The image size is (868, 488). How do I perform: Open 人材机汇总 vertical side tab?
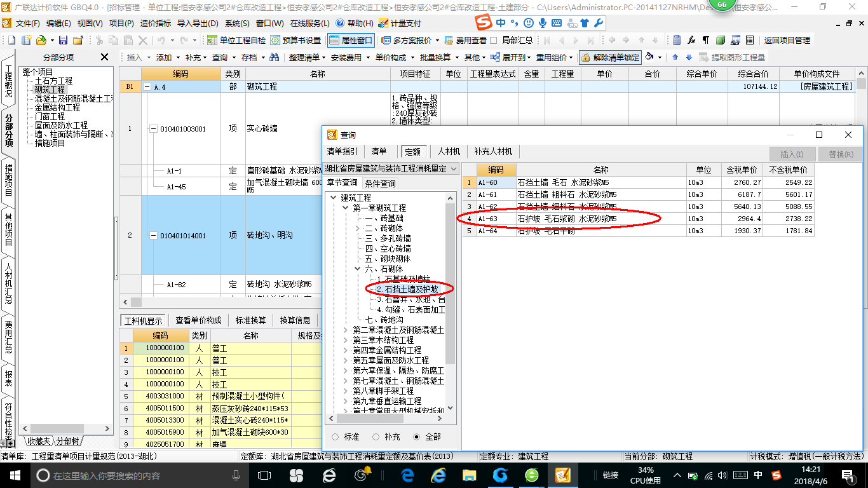click(8, 284)
